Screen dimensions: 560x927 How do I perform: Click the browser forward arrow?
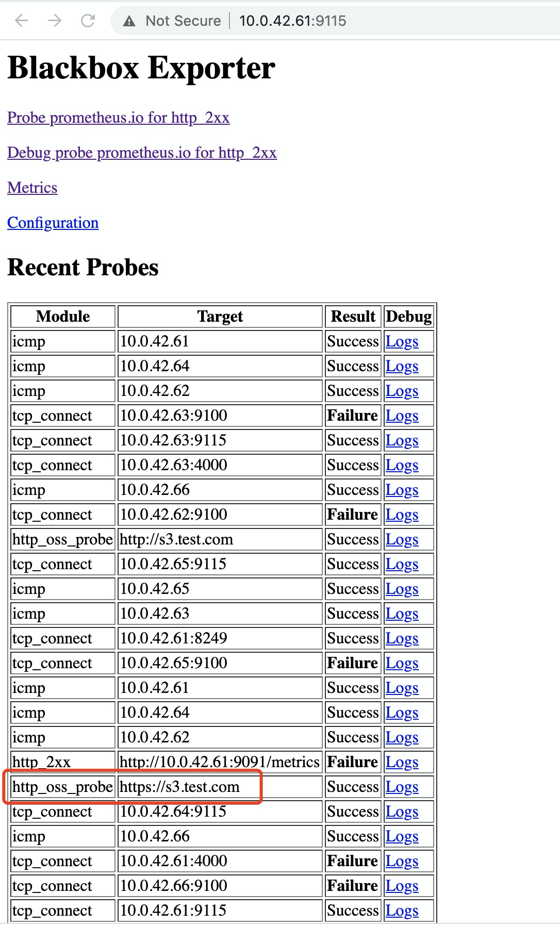[54, 21]
